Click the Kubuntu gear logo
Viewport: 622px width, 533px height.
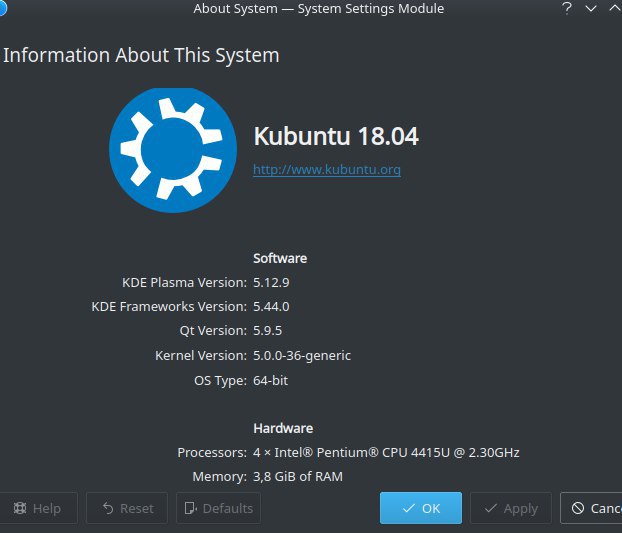click(x=173, y=150)
